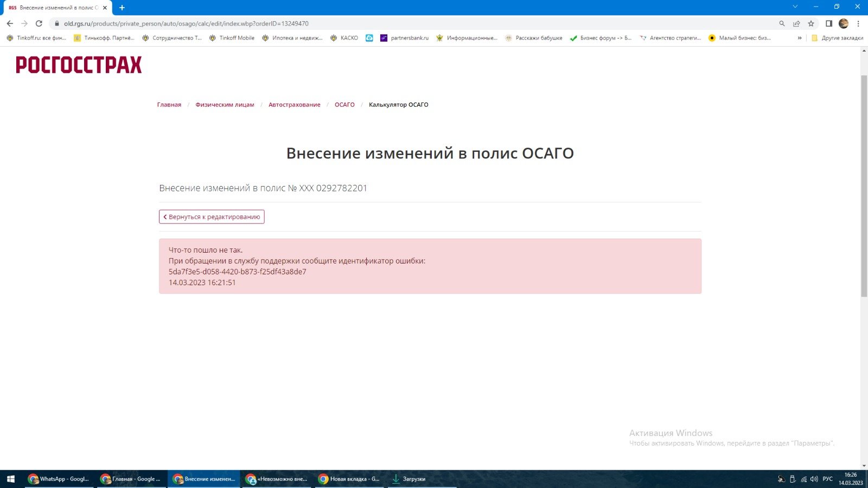Open Сотрудничество Т... bookmark
The width and height of the screenshot is (868, 488).
(x=172, y=38)
